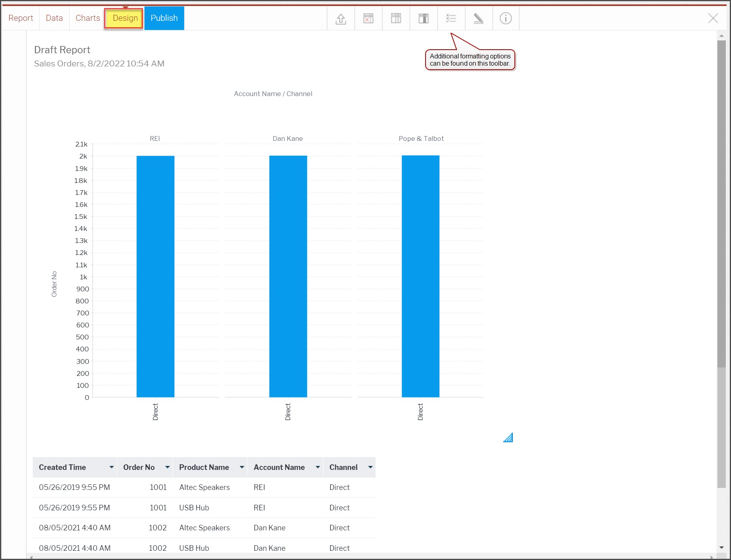The width and height of the screenshot is (731, 560).
Task: Click the Publish button
Action: click(x=164, y=18)
